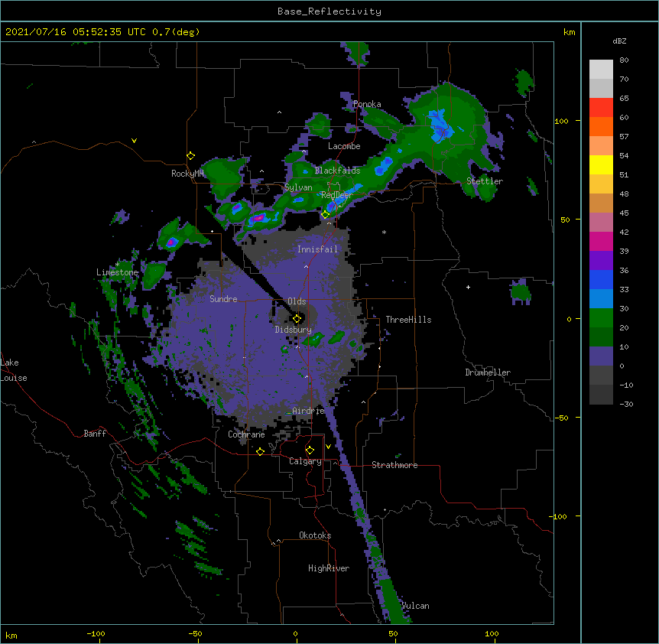The width and height of the screenshot is (659, 644).
Task: Select the red 60-65 dBZ legend swatch
Action: (x=601, y=107)
